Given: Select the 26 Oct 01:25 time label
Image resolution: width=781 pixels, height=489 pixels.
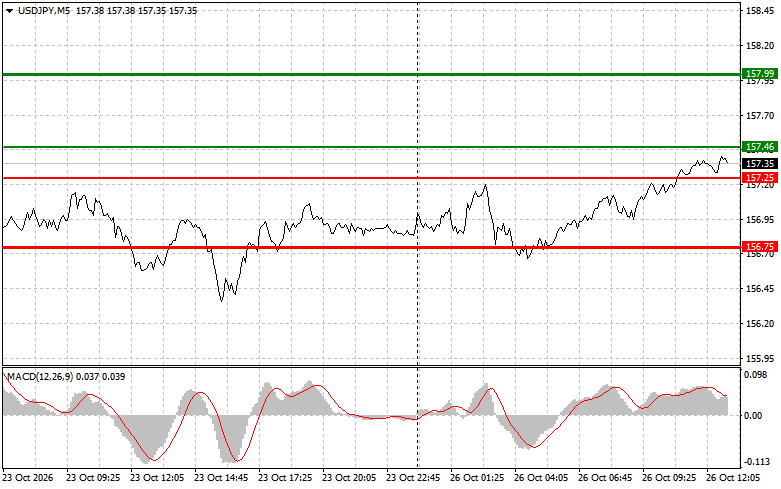Looking at the screenshot, I should click(x=477, y=478).
